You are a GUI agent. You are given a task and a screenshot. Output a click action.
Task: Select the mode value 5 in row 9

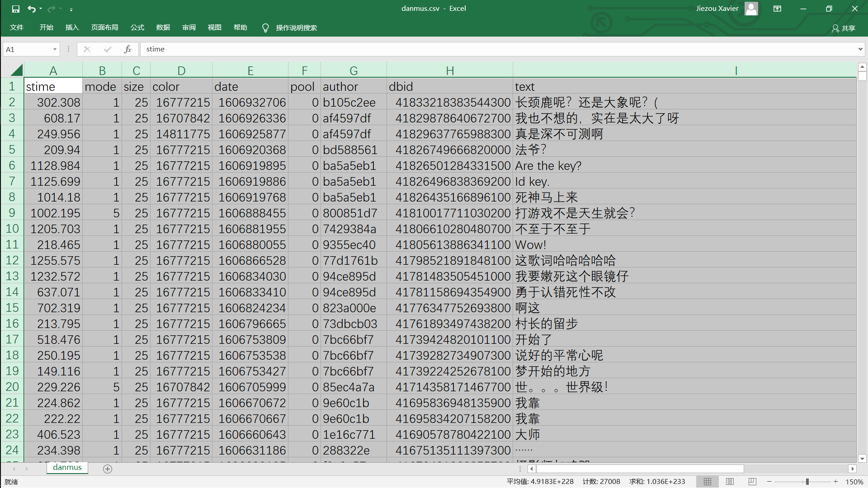coord(102,213)
